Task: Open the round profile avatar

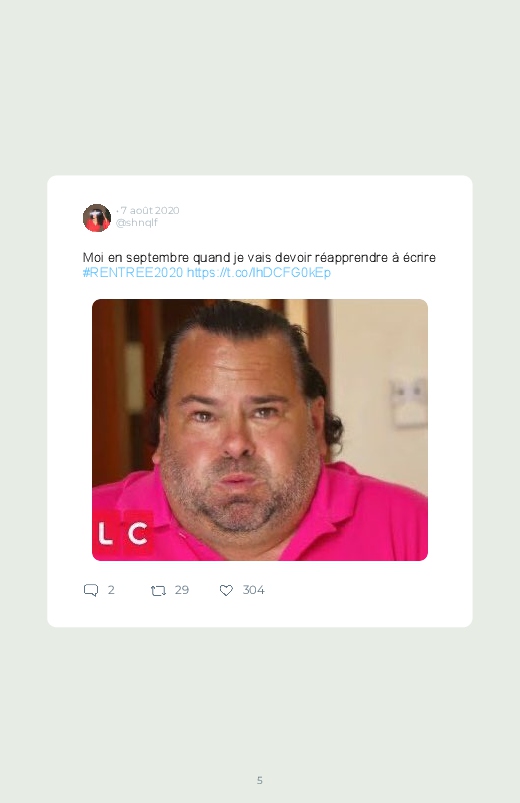Action: click(97, 218)
